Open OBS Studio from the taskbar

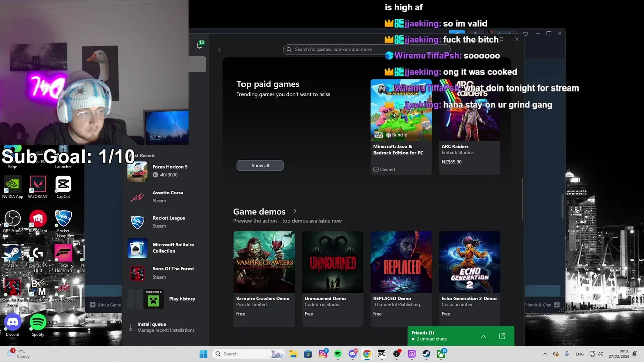[x=397, y=354]
